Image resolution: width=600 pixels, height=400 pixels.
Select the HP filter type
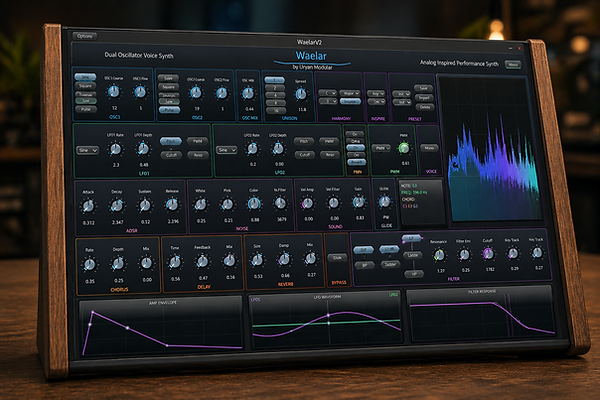[414, 274]
